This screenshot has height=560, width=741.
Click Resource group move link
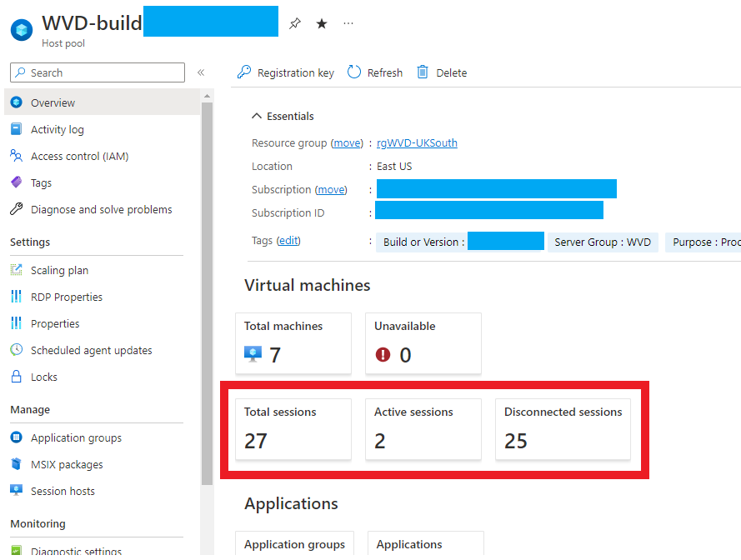tap(347, 142)
